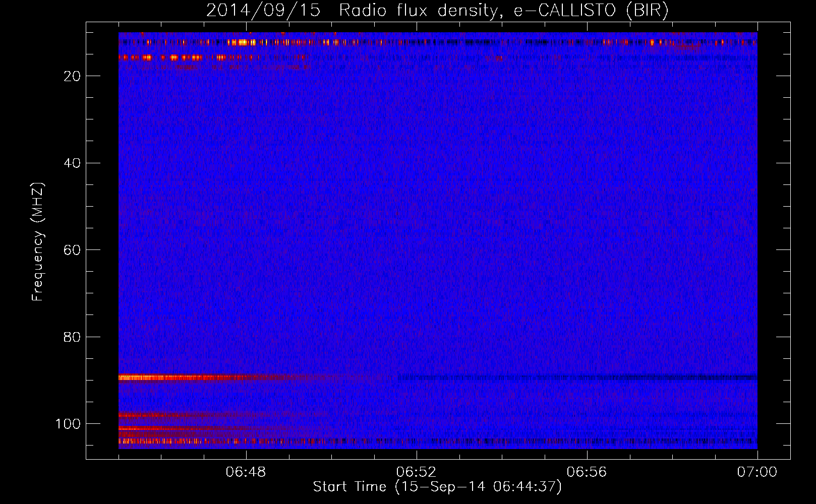816x504 pixels.
Task: Click the '06:56' time tick label
Action: pyautogui.click(x=587, y=472)
